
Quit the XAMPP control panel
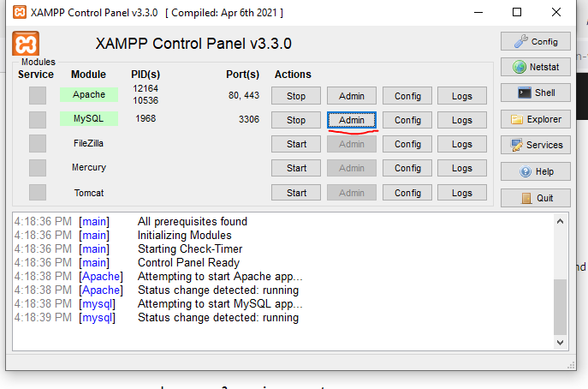536,198
